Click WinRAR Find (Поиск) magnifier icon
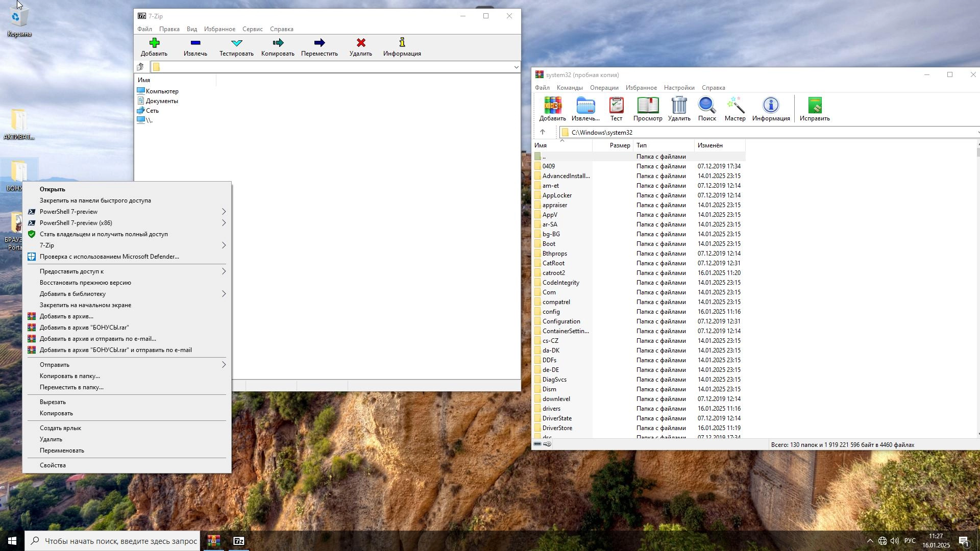Image resolution: width=980 pixels, height=551 pixels. pyautogui.click(x=707, y=106)
